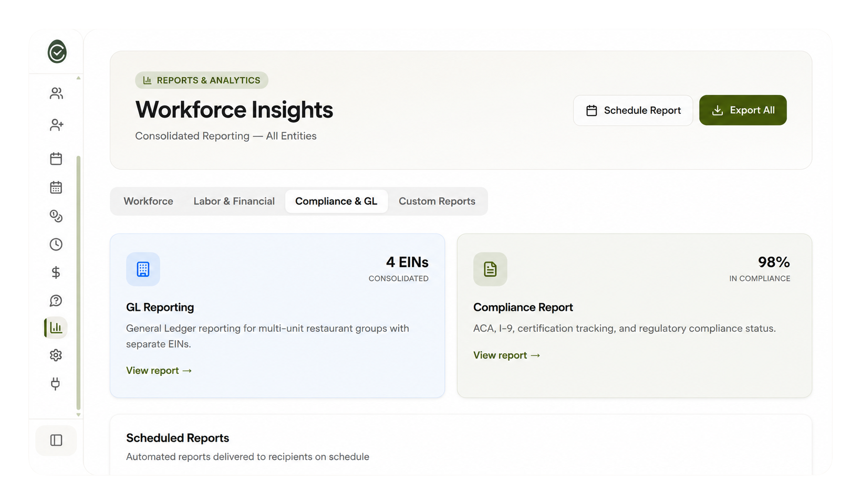Screen dimensions: 861x504
Task: Select the Compliance & GL tab
Action: [x=336, y=201]
